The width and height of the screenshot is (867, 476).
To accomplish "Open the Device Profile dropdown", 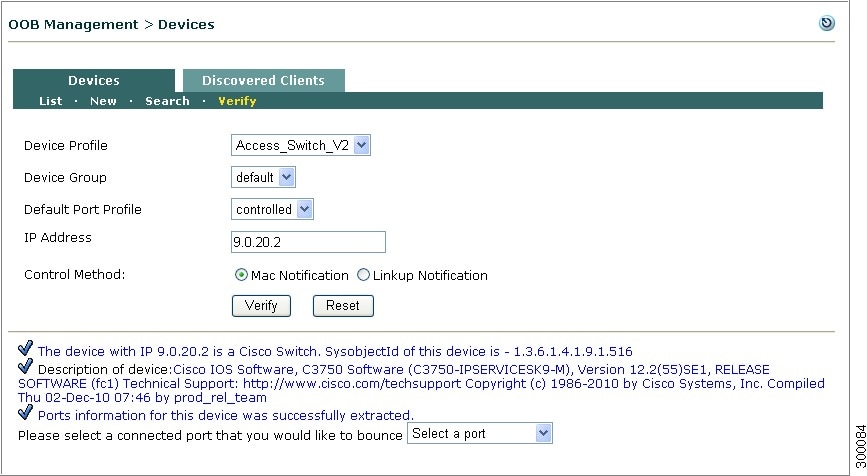I will point(301,145).
